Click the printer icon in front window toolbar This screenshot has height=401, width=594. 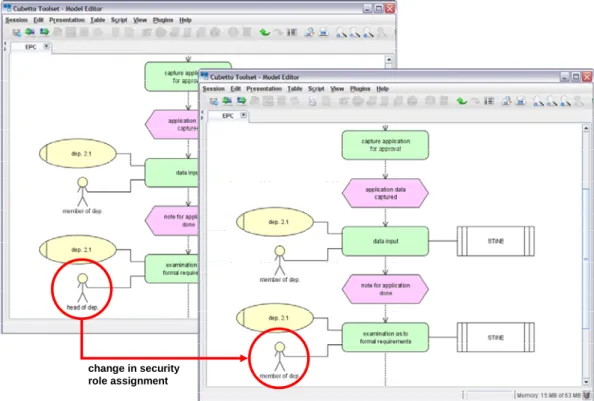(x=521, y=101)
